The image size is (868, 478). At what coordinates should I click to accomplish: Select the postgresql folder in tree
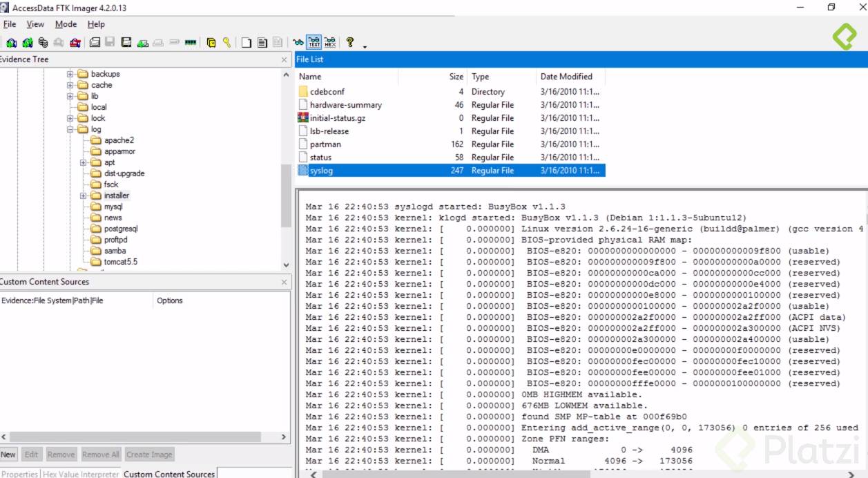[121, 229]
